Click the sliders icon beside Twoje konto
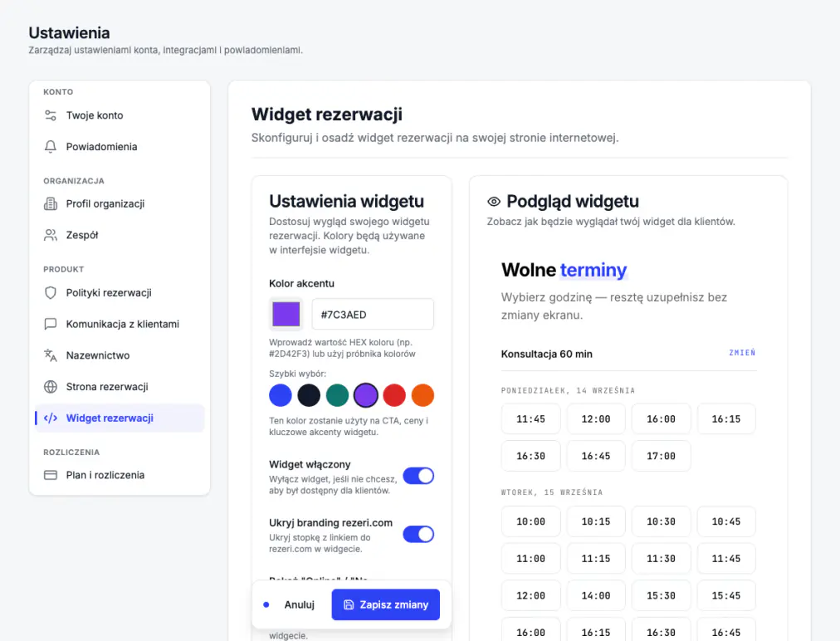 (x=51, y=115)
